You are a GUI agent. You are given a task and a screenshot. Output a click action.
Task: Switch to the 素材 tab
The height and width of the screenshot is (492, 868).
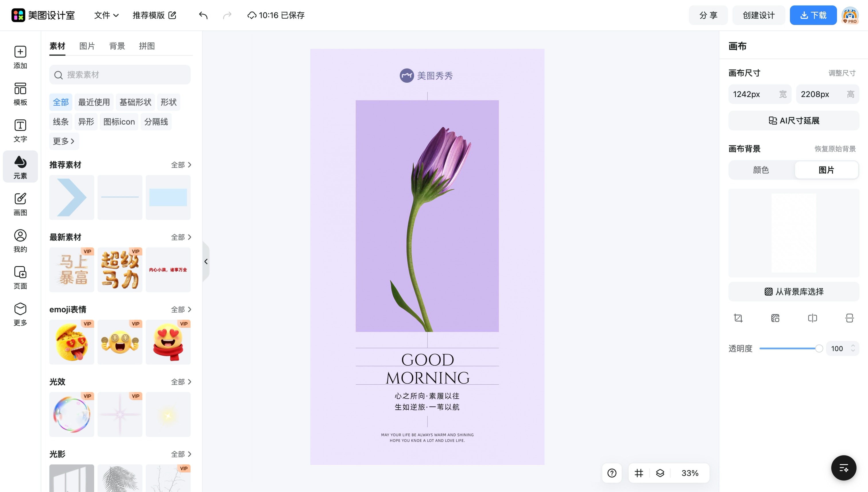tap(57, 46)
